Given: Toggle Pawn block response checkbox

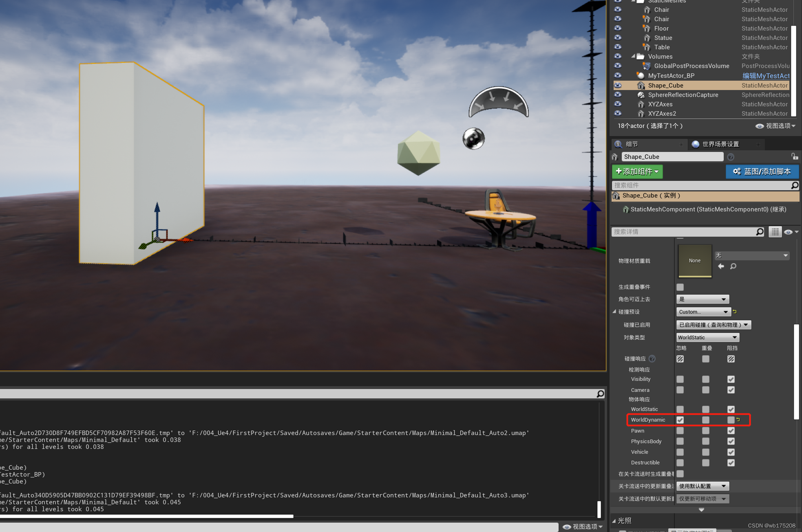Looking at the screenshot, I should pyautogui.click(x=731, y=431).
